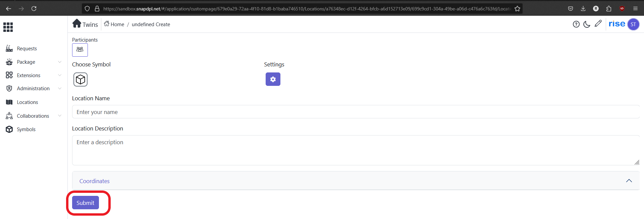Focus the Location Name input field
Image resolution: width=644 pixels, height=219 pixels.
tap(356, 112)
